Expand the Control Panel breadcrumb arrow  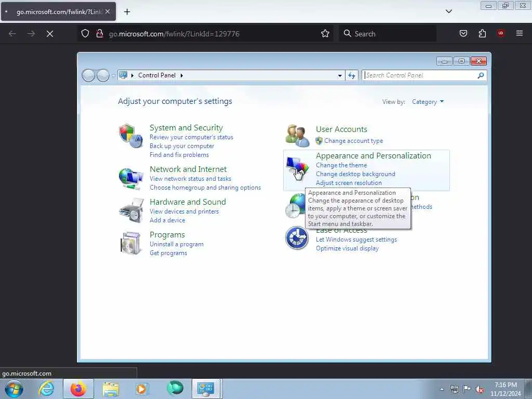181,75
